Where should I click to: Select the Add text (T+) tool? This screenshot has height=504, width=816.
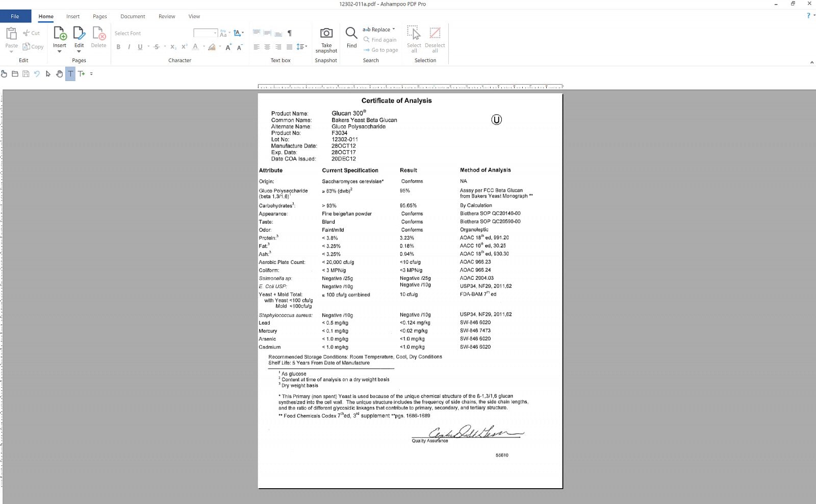pos(81,74)
